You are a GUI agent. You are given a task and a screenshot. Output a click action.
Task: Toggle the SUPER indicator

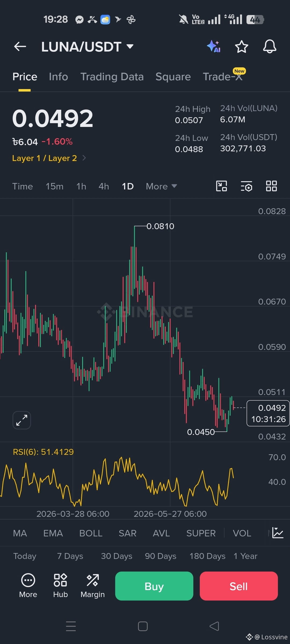pyautogui.click(x=201, y=533)
